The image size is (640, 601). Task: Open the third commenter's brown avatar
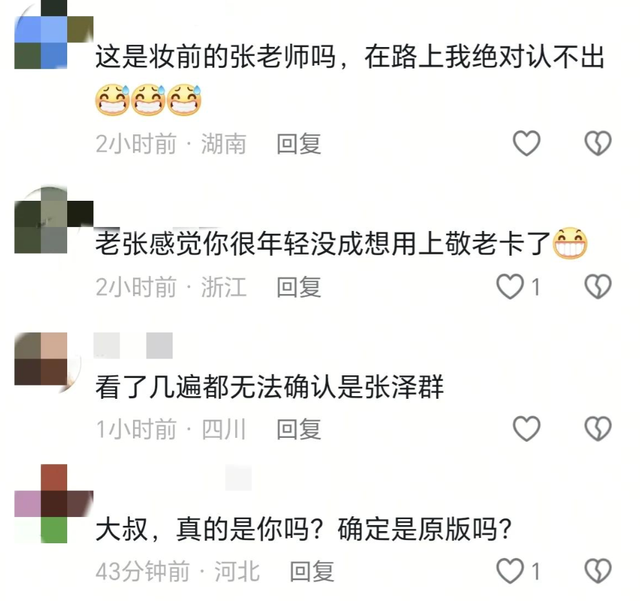pyautogui.click(x=48, y=359)
